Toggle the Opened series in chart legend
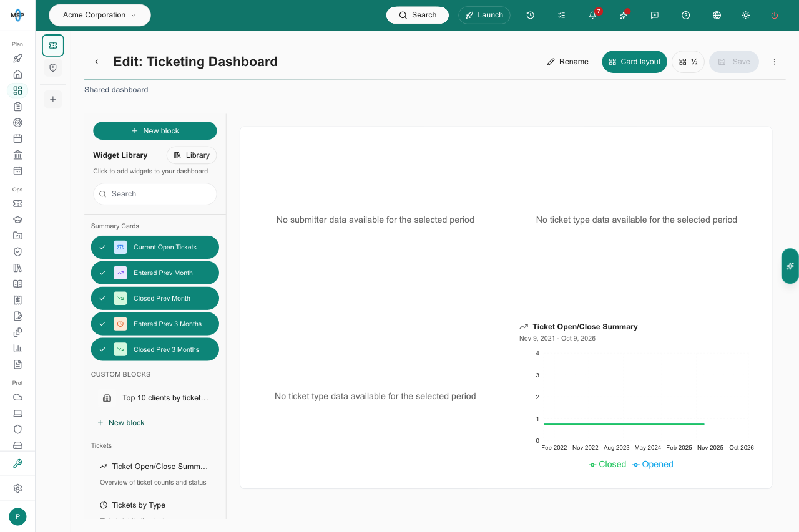Screen dimensions: 799x532 (653, 464)
